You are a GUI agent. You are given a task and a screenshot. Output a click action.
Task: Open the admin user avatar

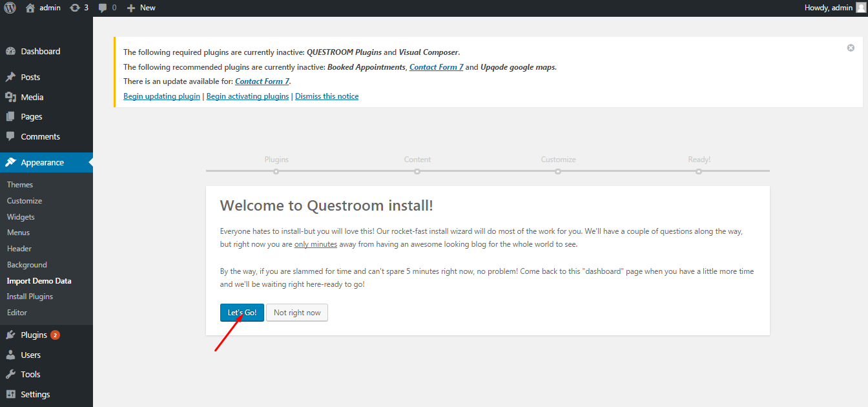860,8
